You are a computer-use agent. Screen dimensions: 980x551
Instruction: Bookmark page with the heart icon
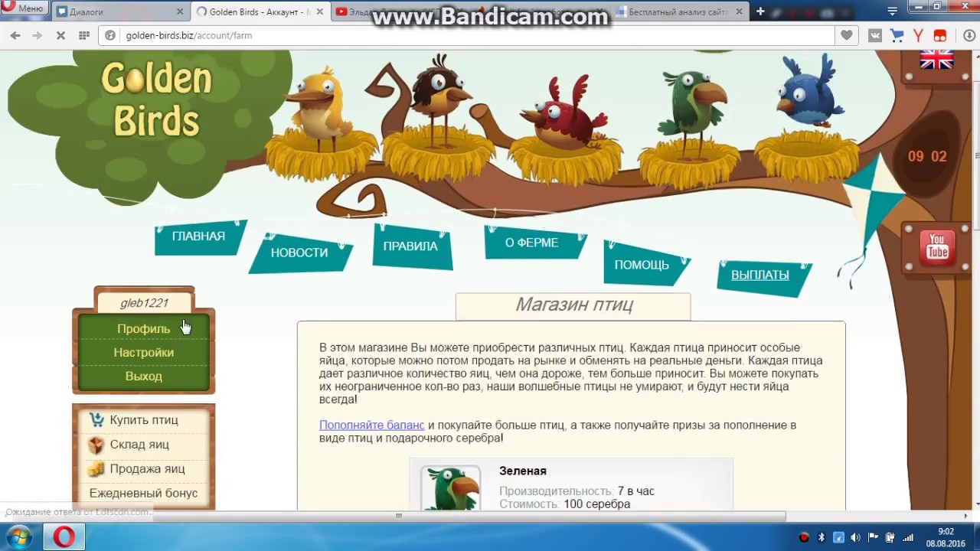[x=846, y=35]
